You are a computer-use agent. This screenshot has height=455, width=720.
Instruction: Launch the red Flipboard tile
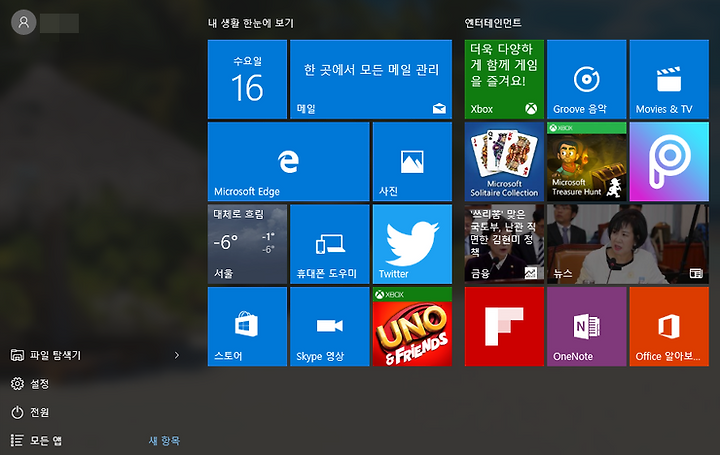(x=504, y=327)
